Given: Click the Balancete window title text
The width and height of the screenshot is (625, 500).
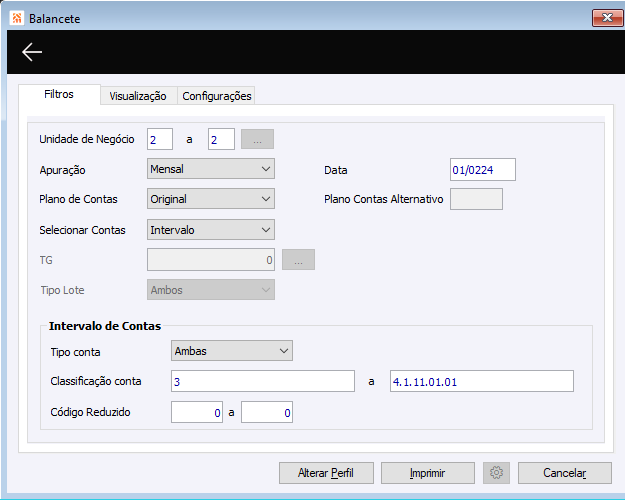Looking at the screenshot, I should pos(55,19).
